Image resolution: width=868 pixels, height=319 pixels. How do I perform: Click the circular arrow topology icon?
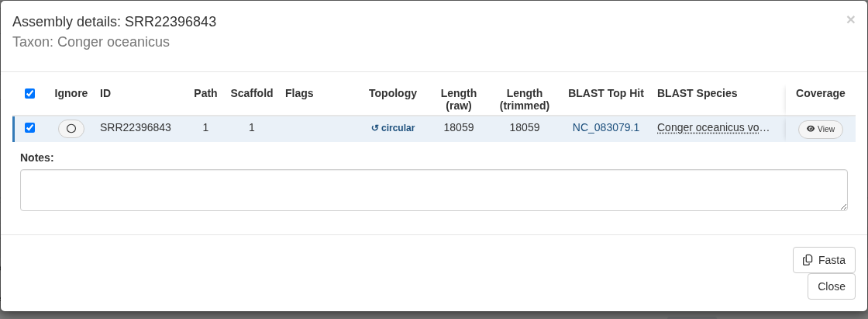[375, 128]
